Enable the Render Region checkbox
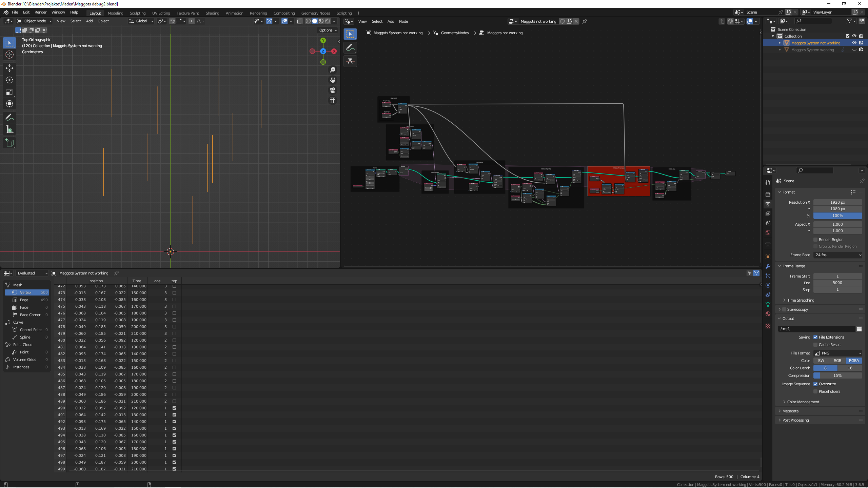 tap(815, 240)
